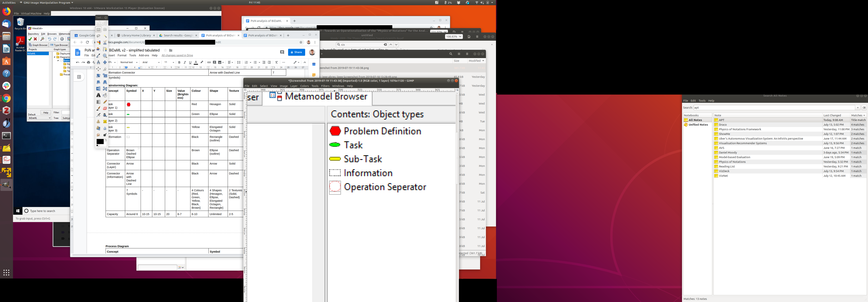
Task: Select the GIMP Rectangle Select tool
Action: [98, 30]
